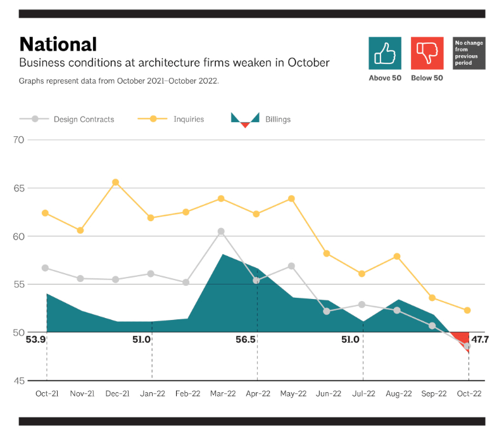Select the Design Contracts point for Oct-21

tap(46, 268)
